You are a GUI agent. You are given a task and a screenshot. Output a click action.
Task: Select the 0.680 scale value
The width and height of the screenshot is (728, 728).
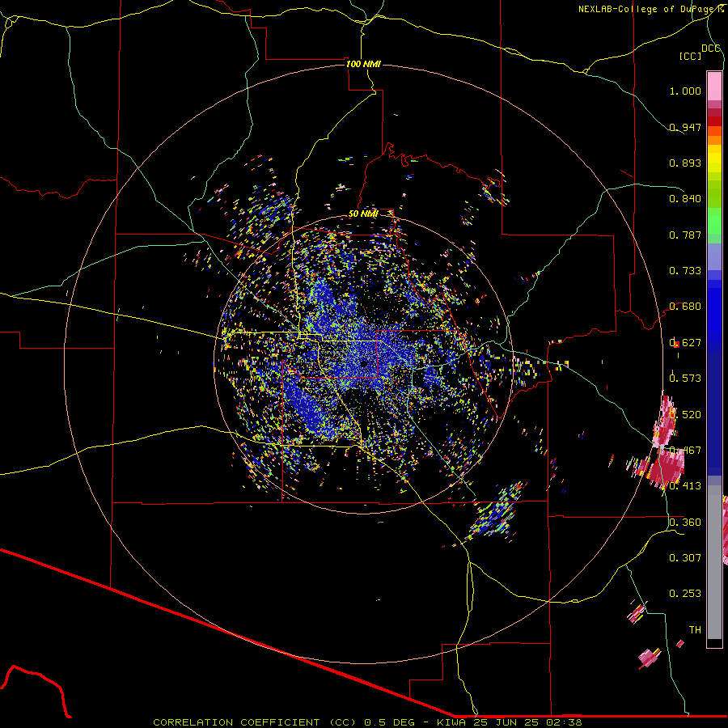click(685, 307)
